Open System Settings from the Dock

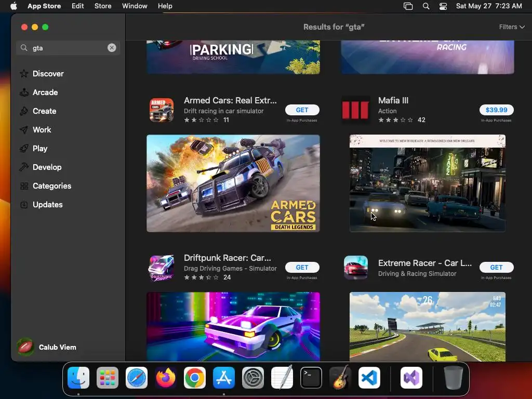click(253, 378)
